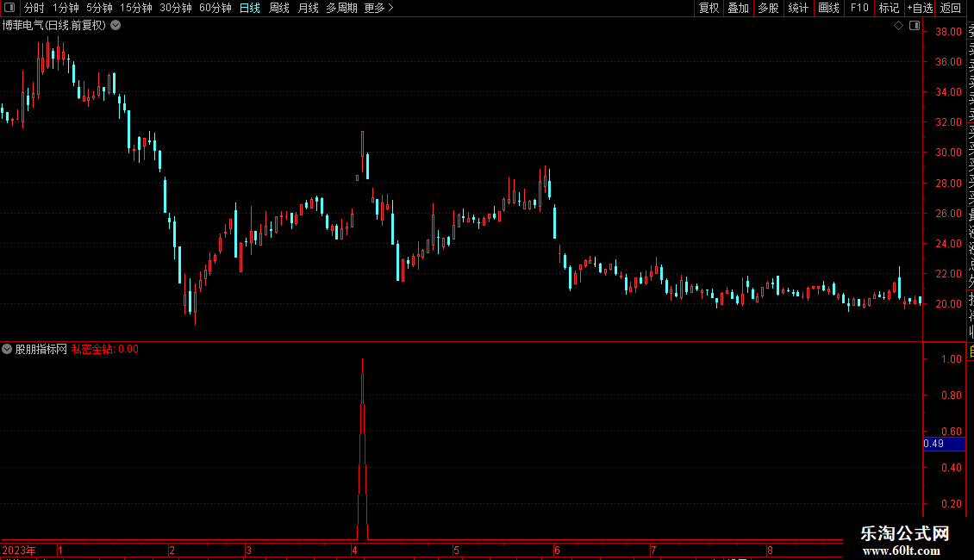
Task: Click the 返回 back button
Action: [x=951, y=8]
